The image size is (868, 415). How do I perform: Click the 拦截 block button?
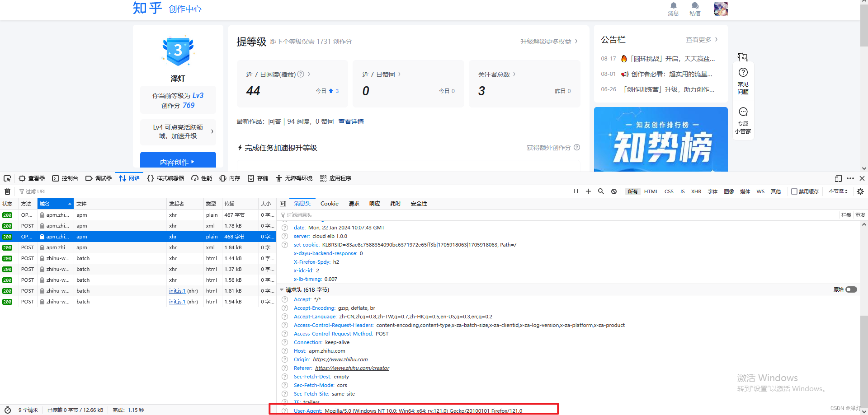(x=846, y=215)
